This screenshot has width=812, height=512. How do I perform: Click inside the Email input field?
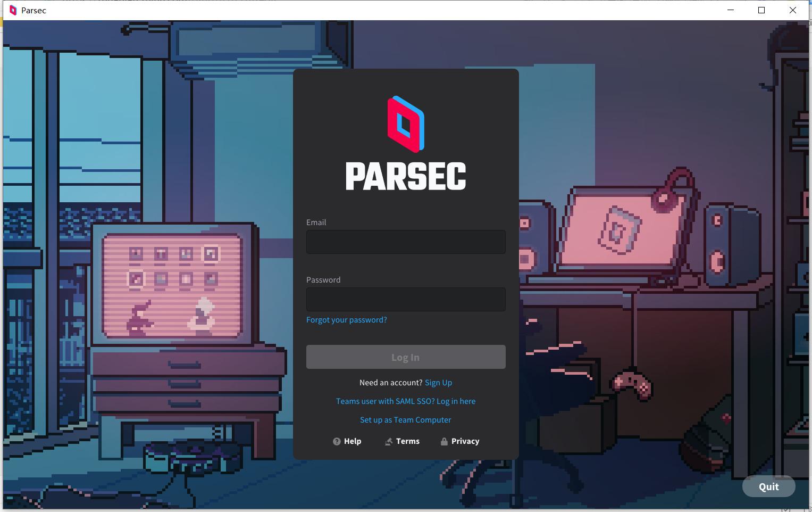coord(405,242)
